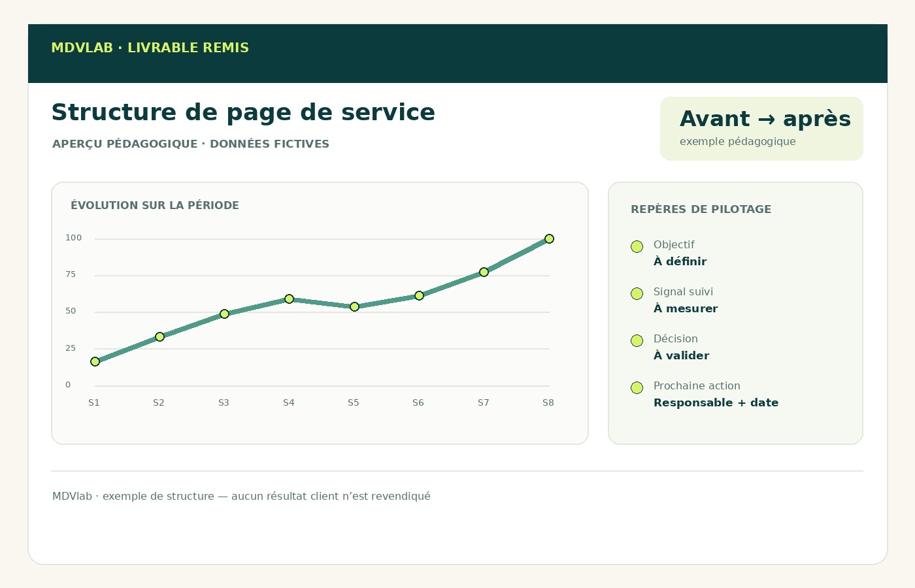Click the S4 data point on the chart
Screen dimensions: 915x588
[289, 299]
